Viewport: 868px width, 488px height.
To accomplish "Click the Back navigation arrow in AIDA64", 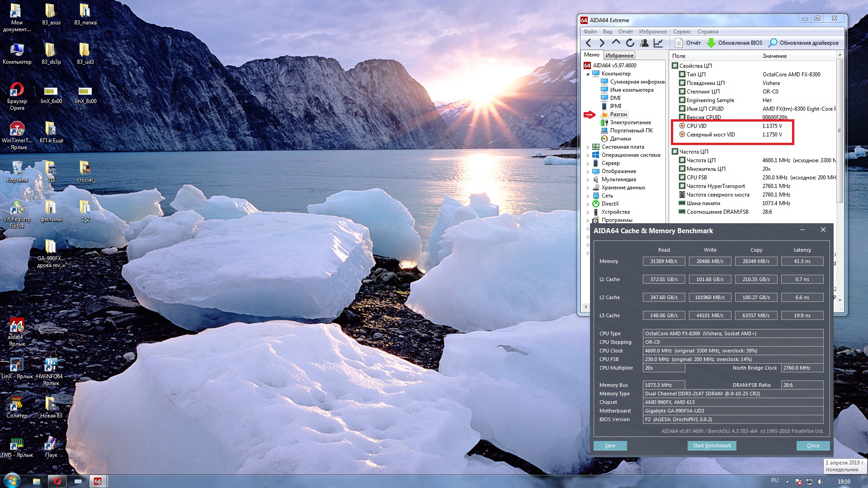I will (588, 43).
